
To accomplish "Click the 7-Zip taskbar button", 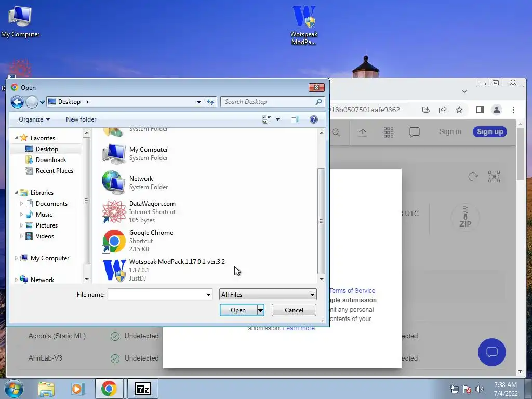I will 143,389.
